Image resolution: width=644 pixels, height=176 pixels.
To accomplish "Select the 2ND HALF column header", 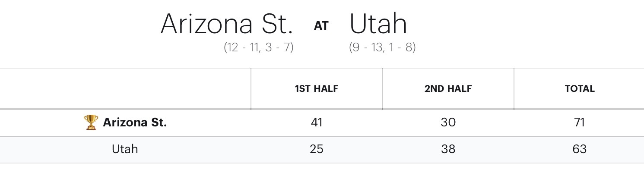I will (448, 89).
